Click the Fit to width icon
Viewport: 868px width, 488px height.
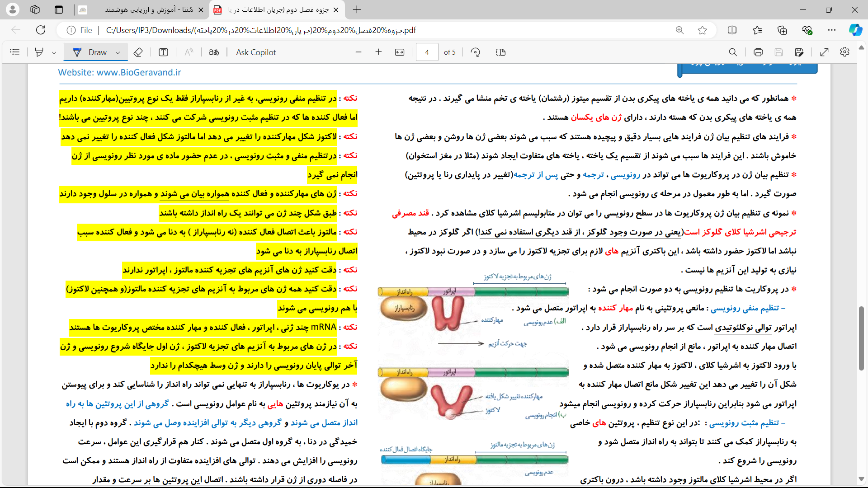(400, 52)
